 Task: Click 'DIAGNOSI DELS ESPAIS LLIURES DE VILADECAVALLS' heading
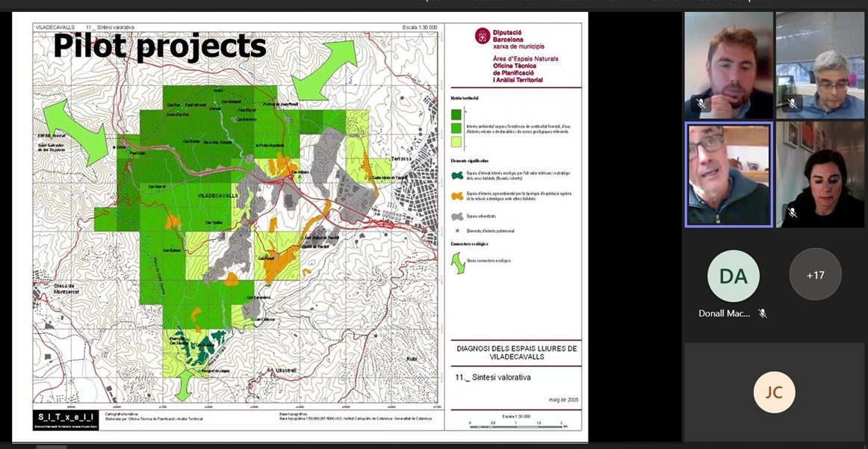tap(516, 353)
